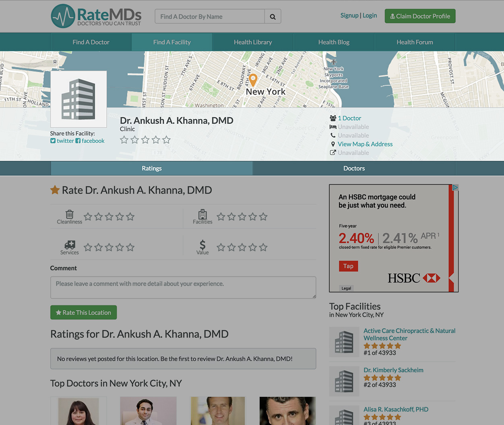Viewport: 504px width, 425px height.
Task: Give Value a five-star rating
Action: click(263, 247)
